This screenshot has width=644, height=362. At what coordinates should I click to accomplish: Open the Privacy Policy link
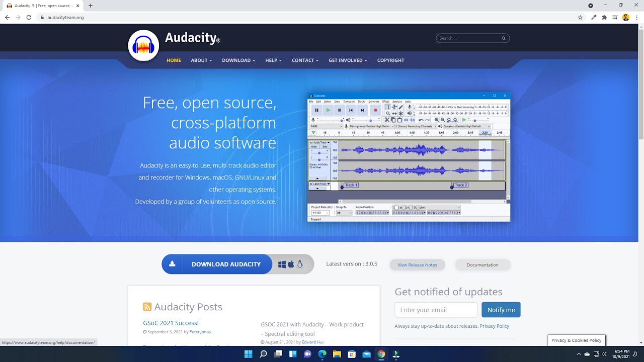click(495, 326)
